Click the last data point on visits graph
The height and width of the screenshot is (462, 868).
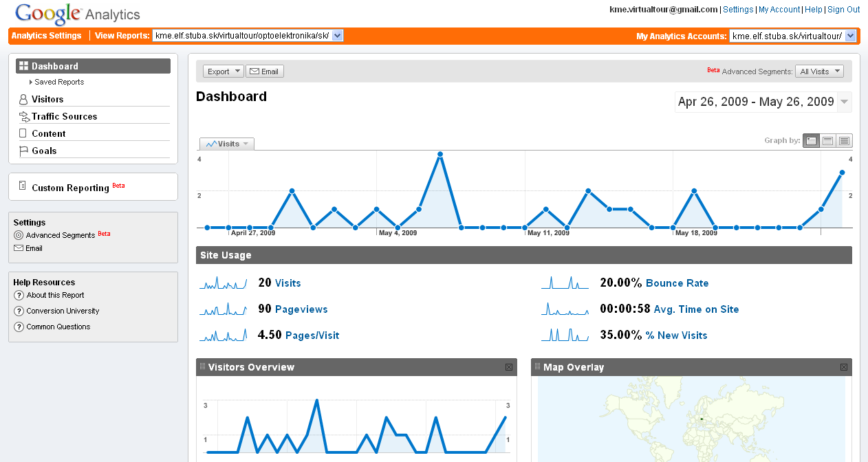click(842, 173)
